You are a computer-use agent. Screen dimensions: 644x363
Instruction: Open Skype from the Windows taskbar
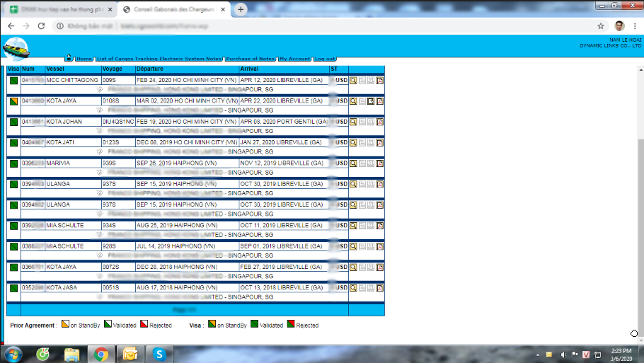coord(159,354)
